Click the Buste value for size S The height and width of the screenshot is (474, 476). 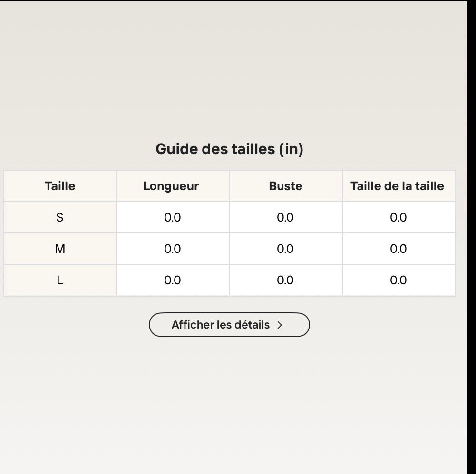click(286, 218)
